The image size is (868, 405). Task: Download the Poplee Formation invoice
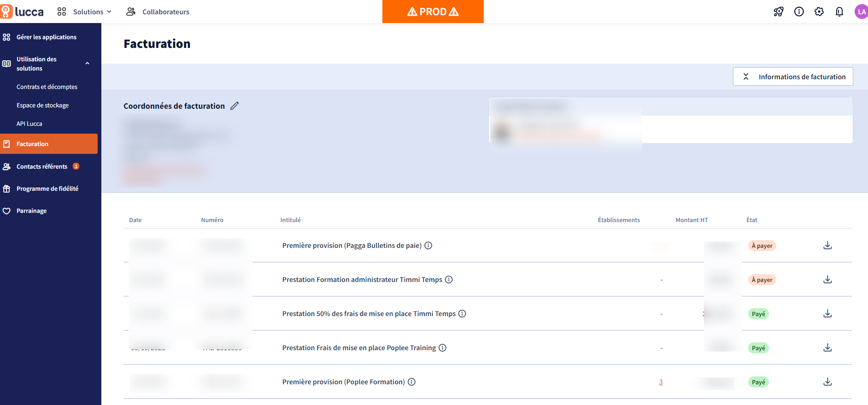pos(827,382)
